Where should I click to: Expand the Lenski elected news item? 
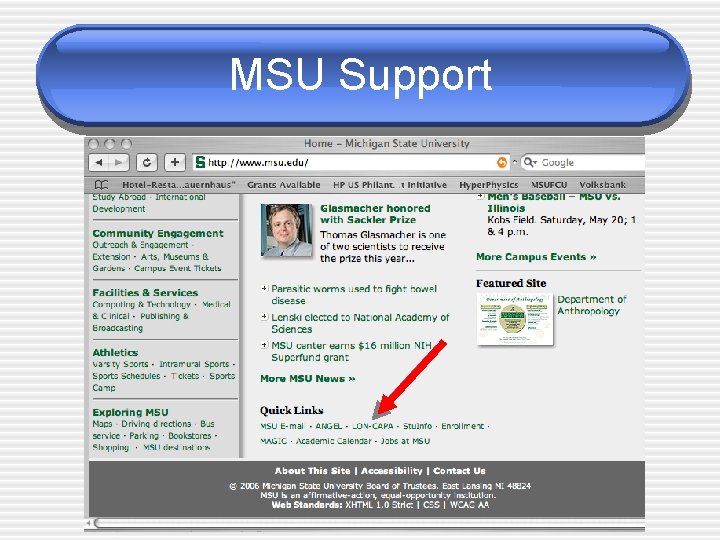(x=264, y=316)
